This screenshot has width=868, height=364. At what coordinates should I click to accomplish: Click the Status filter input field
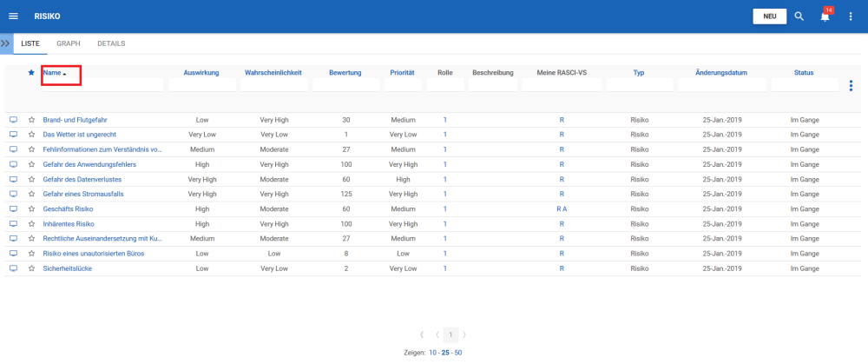805,85
